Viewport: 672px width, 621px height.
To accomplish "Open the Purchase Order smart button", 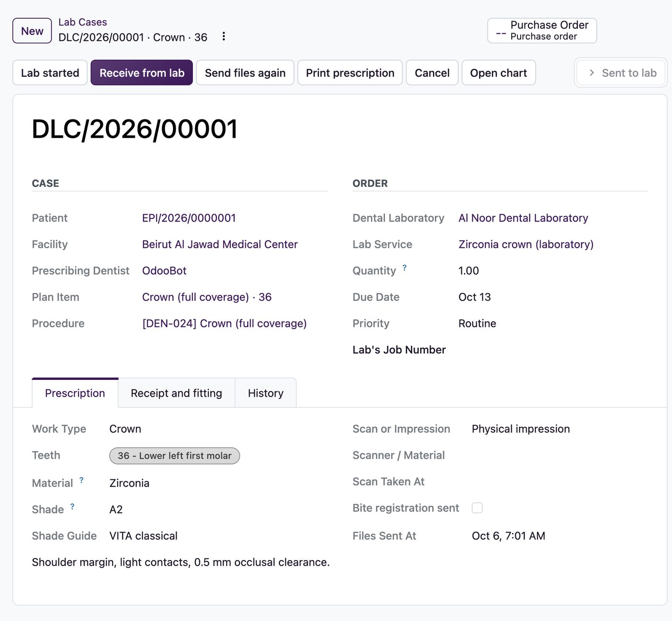I will pyautogui.click(x=542, y=31).
